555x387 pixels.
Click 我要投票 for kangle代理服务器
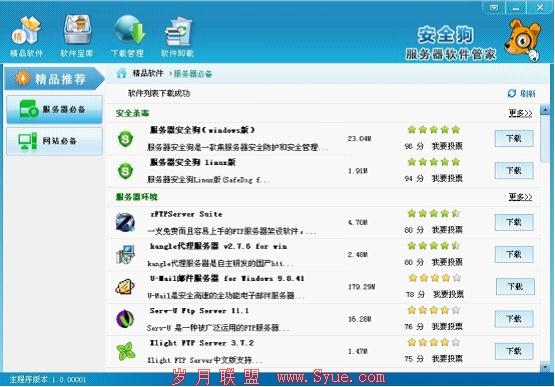[447, 262]
